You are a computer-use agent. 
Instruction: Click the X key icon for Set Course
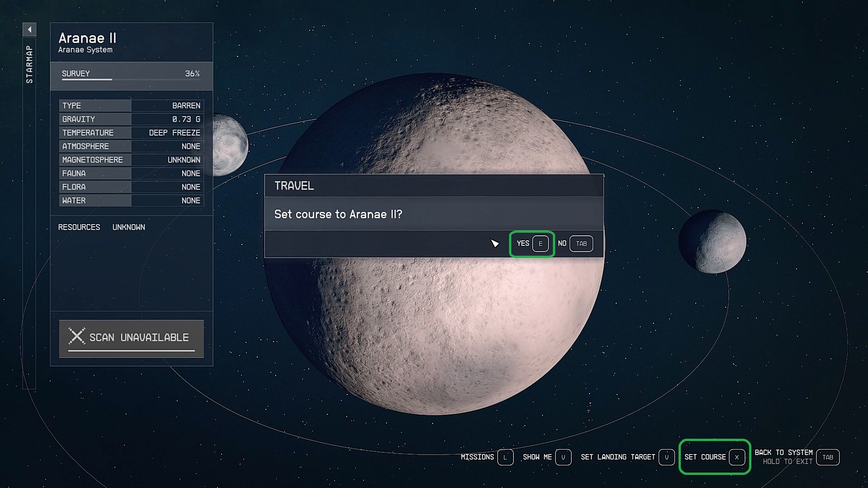point(737,457)
